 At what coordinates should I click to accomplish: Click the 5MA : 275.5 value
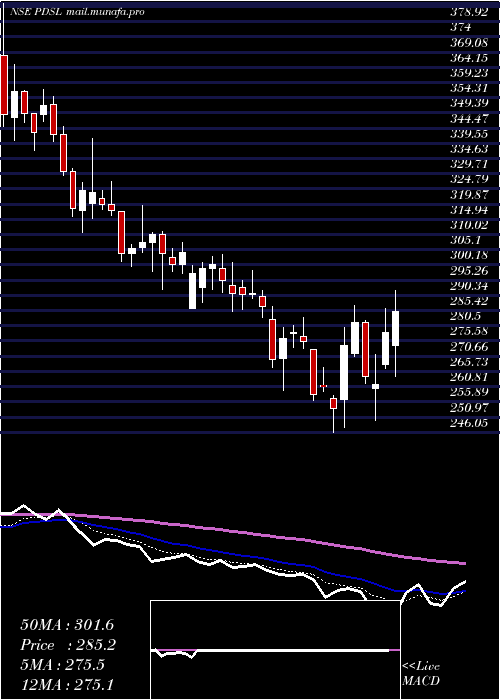coord(62,665)
